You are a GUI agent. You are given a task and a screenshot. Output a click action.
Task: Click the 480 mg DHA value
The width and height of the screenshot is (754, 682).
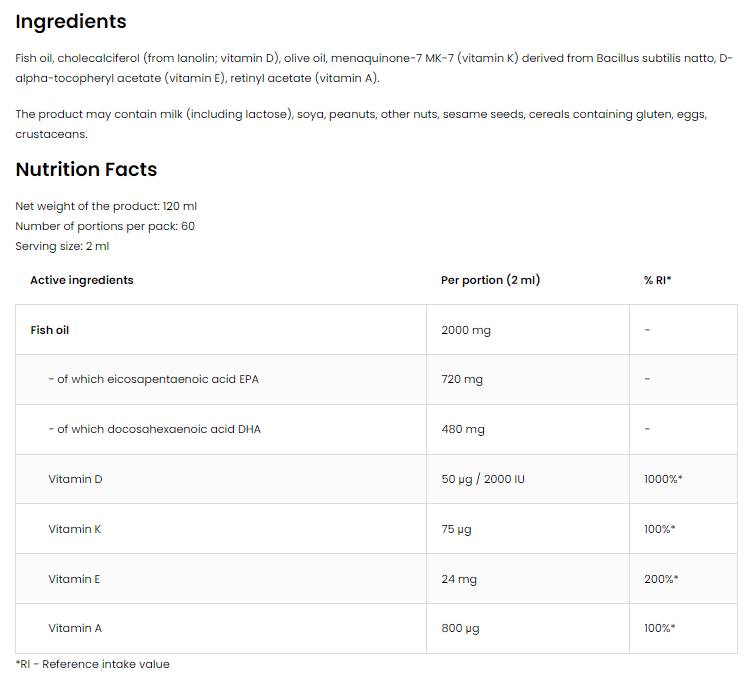tap(463, 429)
